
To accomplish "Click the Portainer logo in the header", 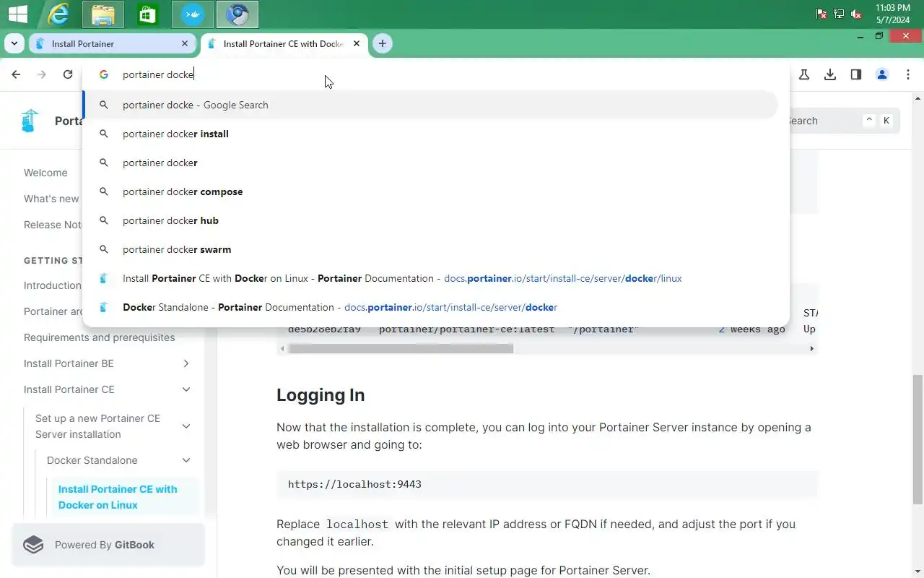I will point(30,121).
